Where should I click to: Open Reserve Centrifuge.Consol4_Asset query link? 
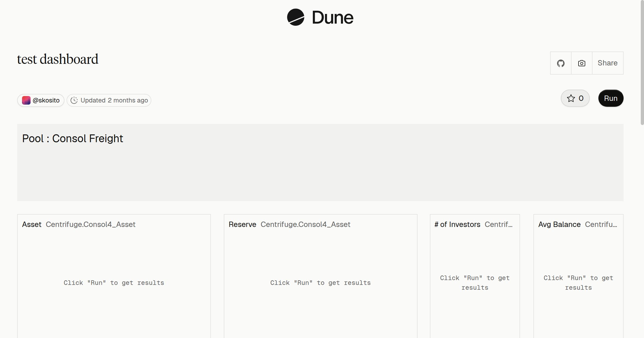pos(289,224)
